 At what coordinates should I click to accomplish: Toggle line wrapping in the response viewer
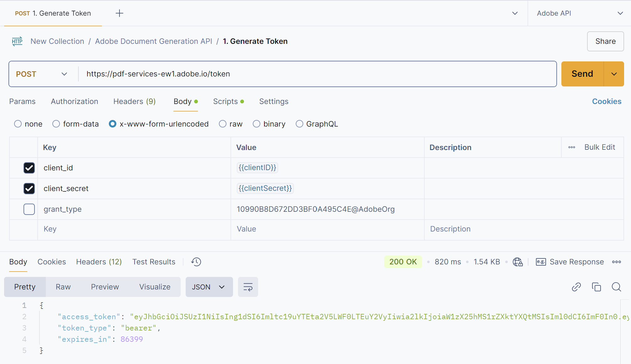[x=248, y=287]
